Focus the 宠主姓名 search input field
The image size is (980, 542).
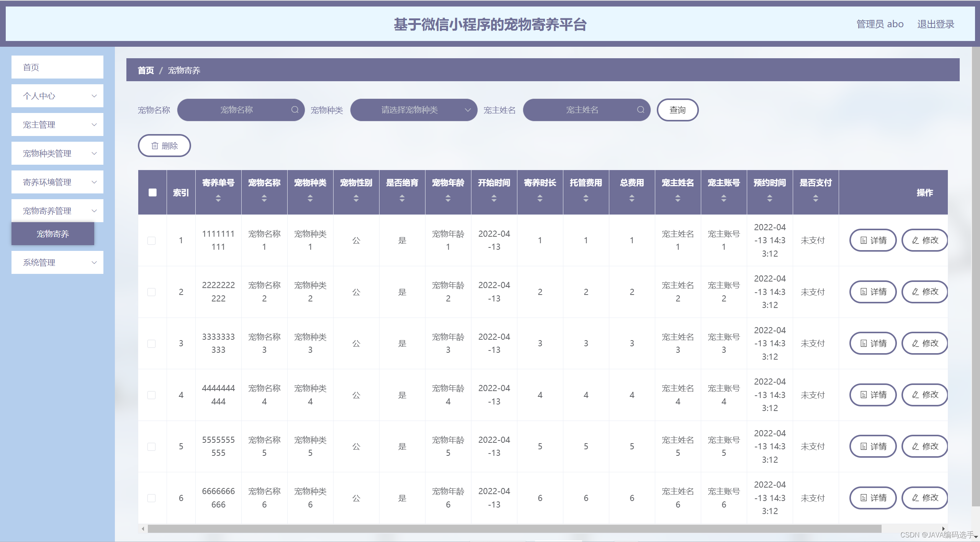(587, 110)
